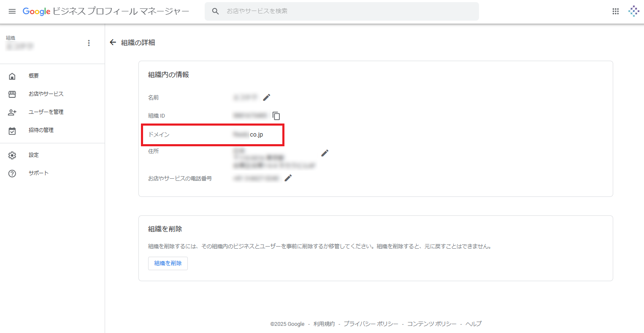Click the profile pinwheel icon top right
This screenshot has height=333, width=644.
[x=633, y=11]
